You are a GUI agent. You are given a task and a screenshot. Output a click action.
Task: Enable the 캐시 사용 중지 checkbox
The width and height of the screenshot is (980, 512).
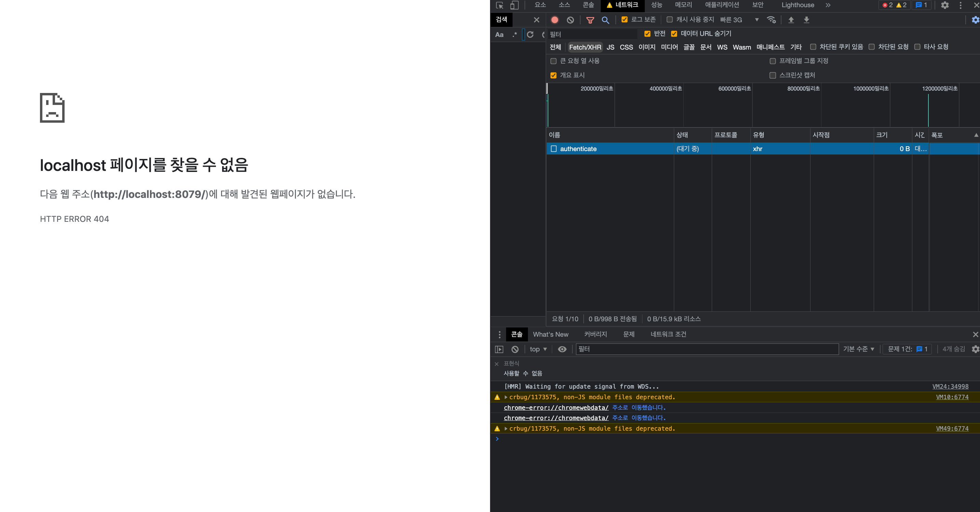670,19
